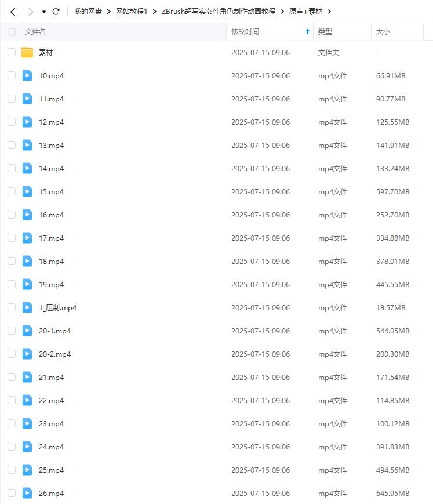The height and width of the screenshot is (504, 433).
Task: Sort by 大小 column header
Action: pos(383,32)
